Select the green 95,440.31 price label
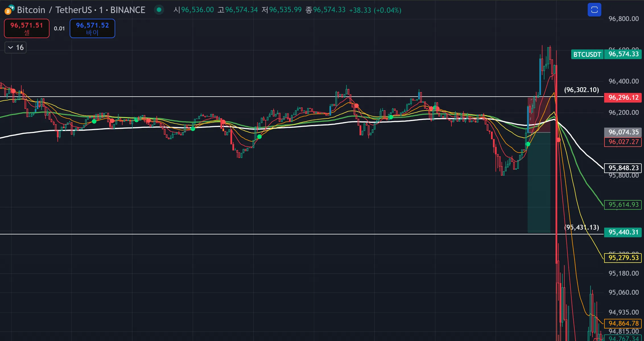Viewport: 644px width, 341px height. 623,232
